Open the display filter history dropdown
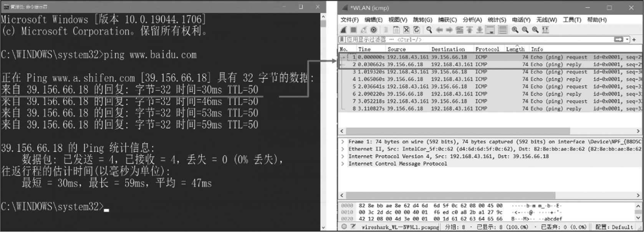The image size is (644, 232). (627, 40)
